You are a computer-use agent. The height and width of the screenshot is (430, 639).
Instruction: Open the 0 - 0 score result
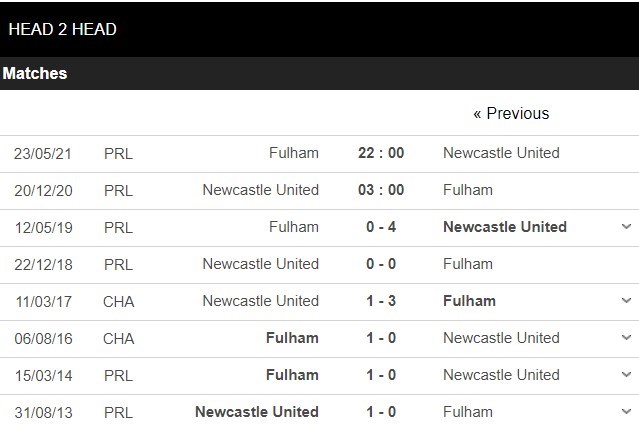pyautogui.click(x=381, y=264)
